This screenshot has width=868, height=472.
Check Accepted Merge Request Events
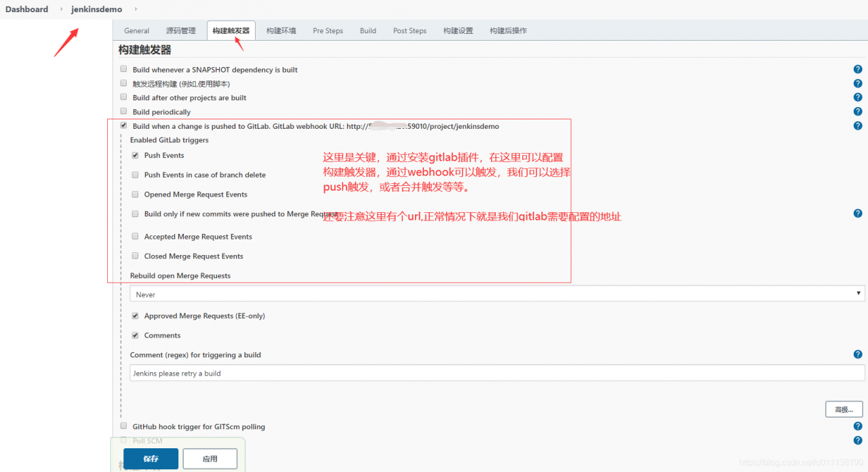[x=135, y=236]
